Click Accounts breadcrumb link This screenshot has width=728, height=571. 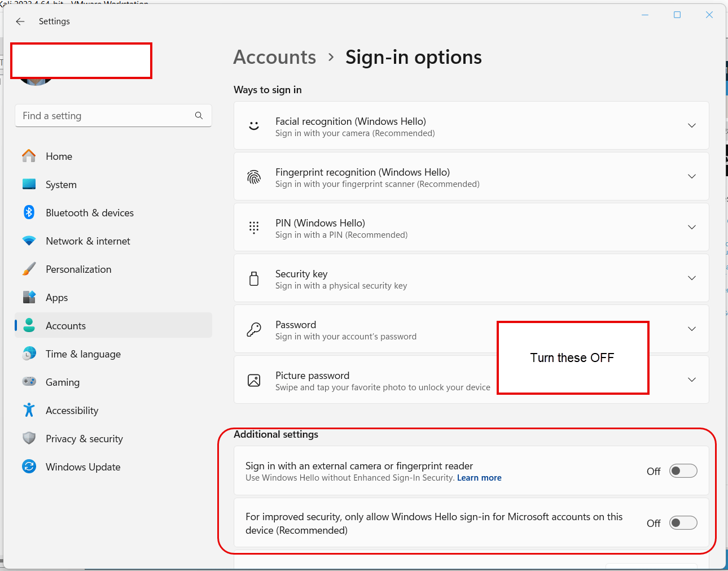click(275, 57)
